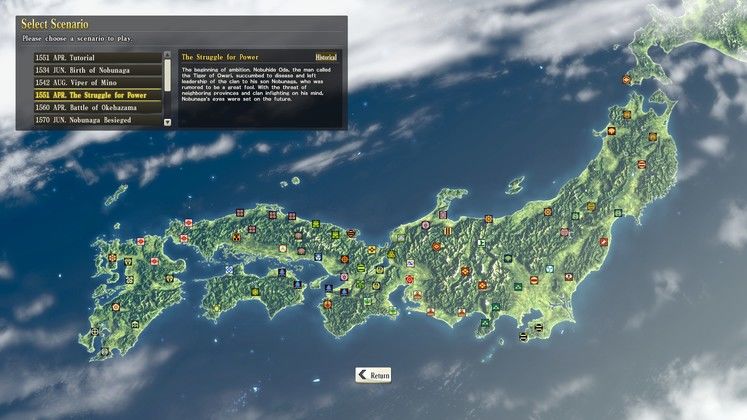Select the 1551 APR. Tutorial scenario
Screen dimensions: 747x420
(97, 58)
